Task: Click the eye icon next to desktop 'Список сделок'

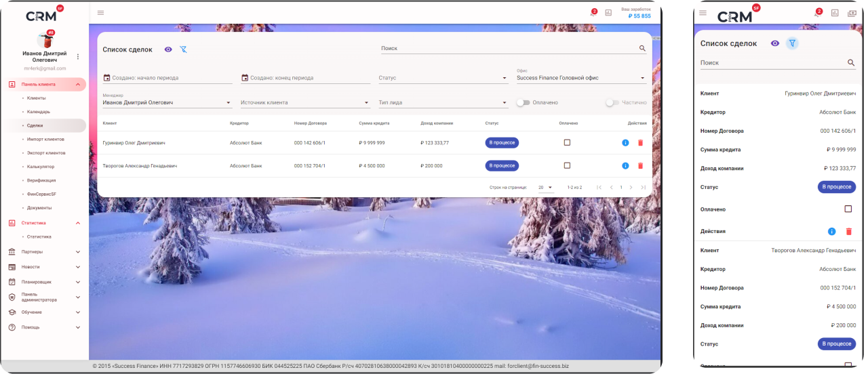Action: click(x=168, y=49)
